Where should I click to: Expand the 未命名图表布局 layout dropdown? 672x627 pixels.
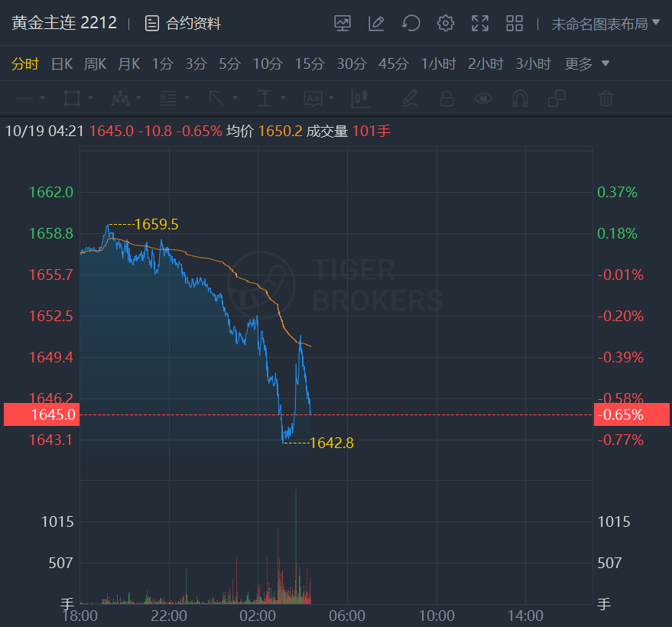[x=605, y=24]
